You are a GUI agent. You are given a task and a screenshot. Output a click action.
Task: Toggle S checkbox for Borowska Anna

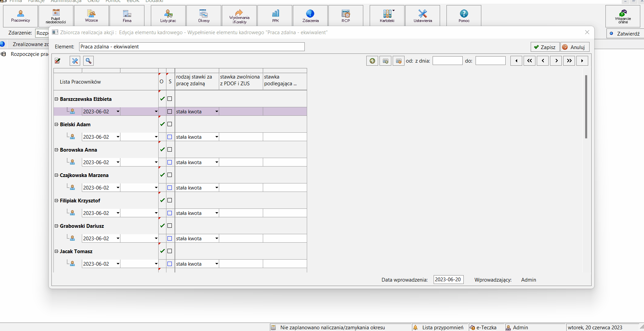(170, 150)
